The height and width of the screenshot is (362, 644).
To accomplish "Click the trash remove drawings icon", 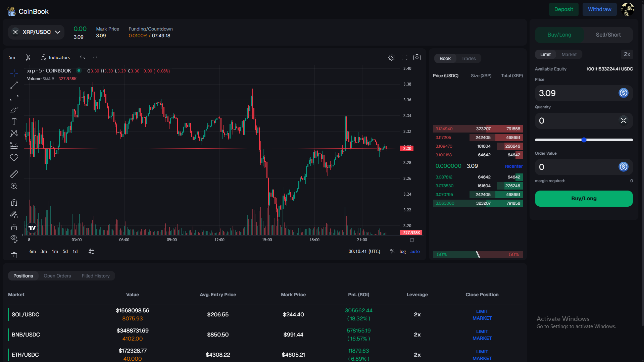I will tap(14, 255).
